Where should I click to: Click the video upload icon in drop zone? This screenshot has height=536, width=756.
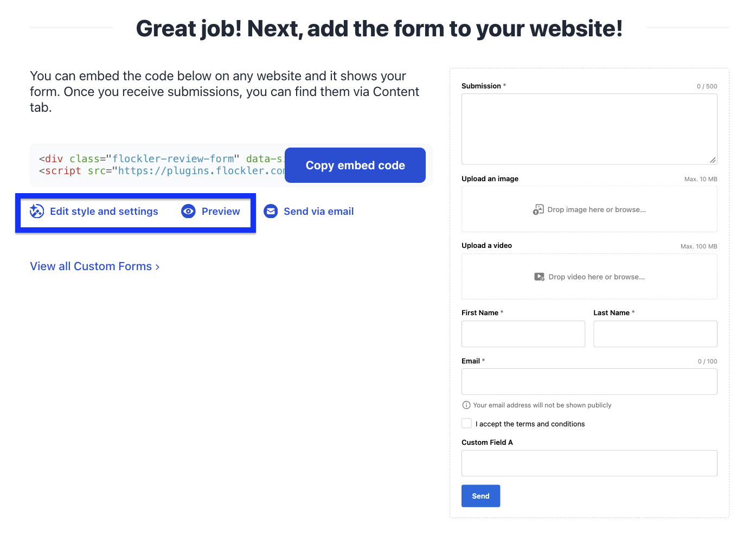click(x=539, y=277)
